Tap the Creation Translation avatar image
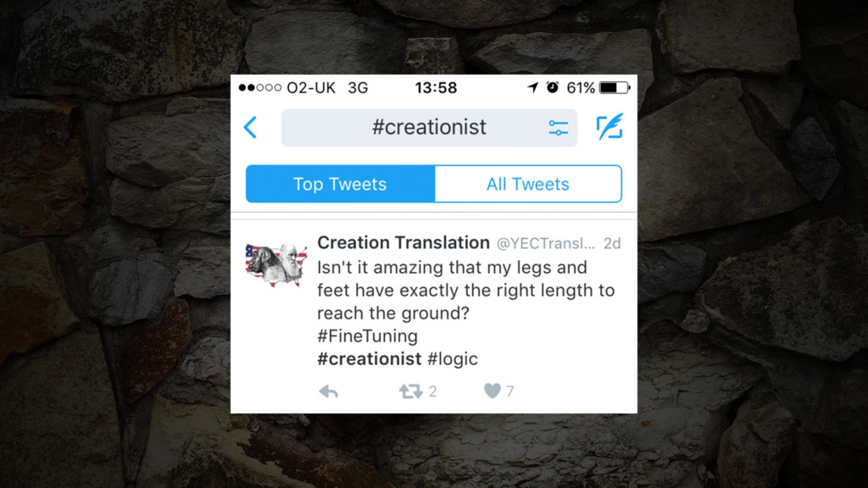This screenshot has width=868, height=488. tap(276, 264)
